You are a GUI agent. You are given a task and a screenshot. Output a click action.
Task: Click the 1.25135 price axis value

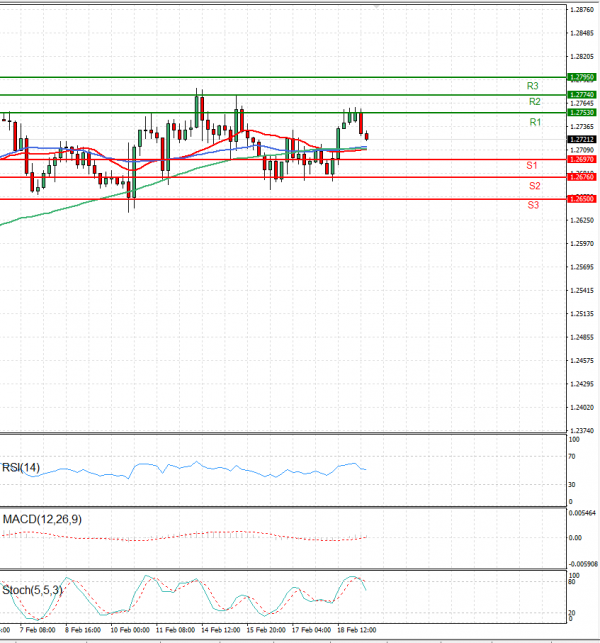pos(582,314)
